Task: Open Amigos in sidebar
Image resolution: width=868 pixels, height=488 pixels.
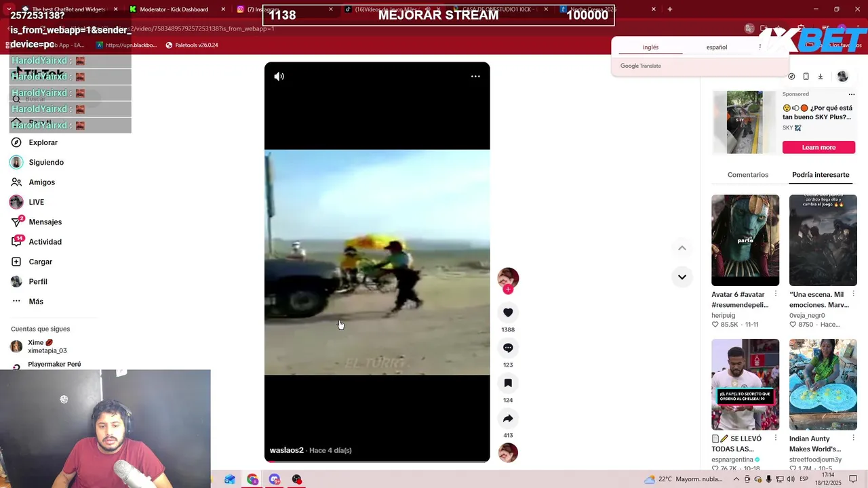Action: pos(42,182)
